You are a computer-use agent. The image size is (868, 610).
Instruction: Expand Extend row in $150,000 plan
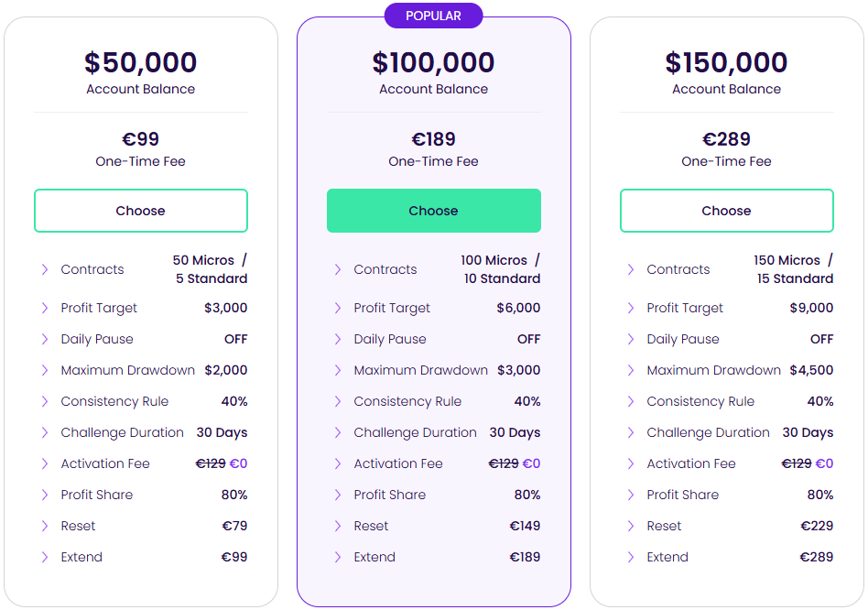(x=631, y=557)
